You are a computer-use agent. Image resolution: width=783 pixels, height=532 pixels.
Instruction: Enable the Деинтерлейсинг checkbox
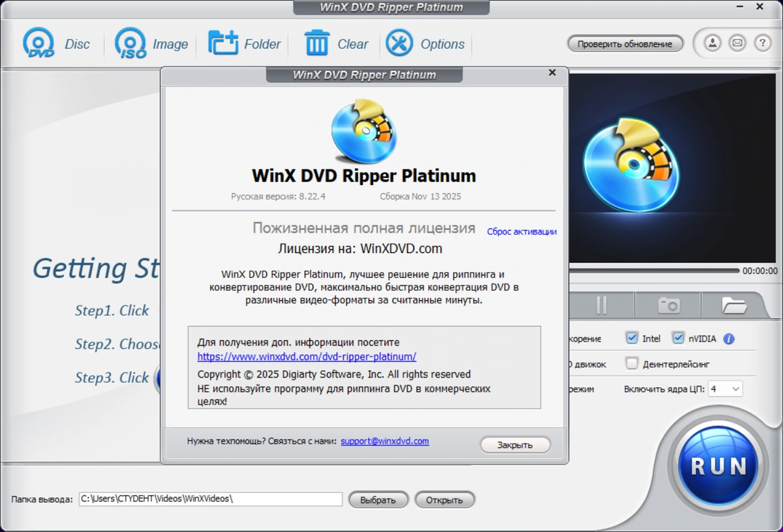click(632, 363)
